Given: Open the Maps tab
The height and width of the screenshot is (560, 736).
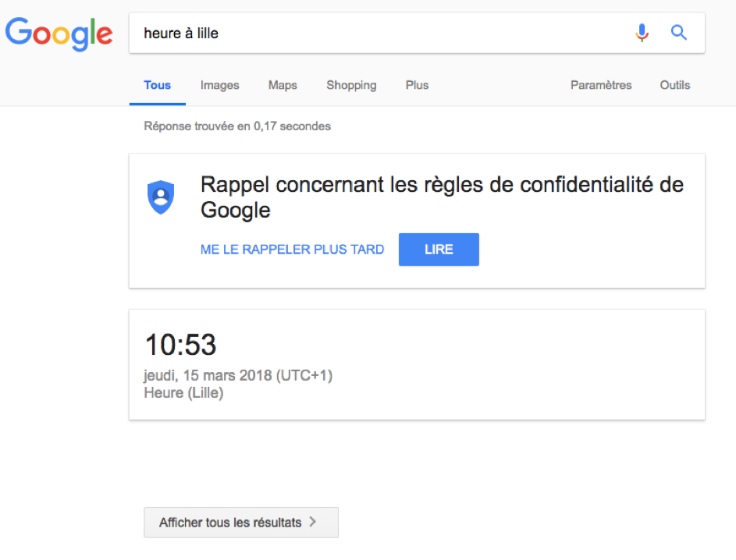Looking at the screenshot, I should tap(283, 85).
